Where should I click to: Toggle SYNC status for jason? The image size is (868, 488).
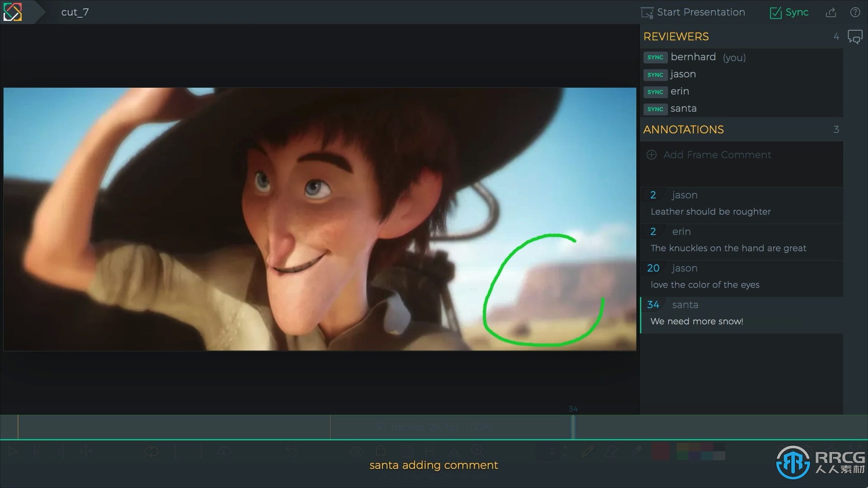click(x=655, y=74)
